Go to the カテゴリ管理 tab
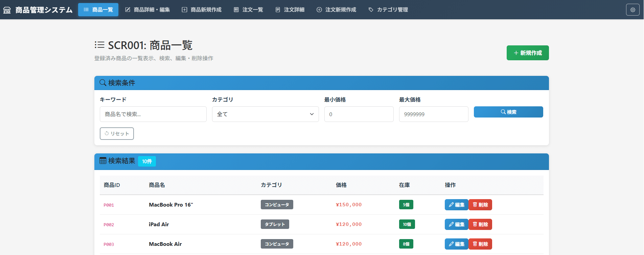This screenshot has height=255, width=644. [388, 10]
